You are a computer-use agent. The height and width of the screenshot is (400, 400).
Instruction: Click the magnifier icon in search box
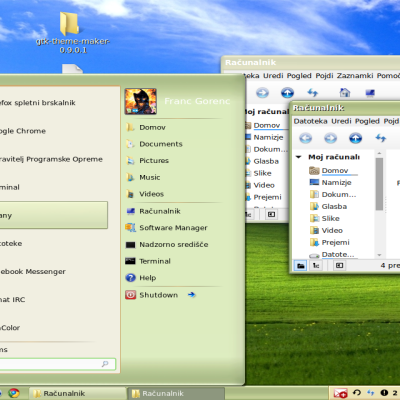coord(105,364)
